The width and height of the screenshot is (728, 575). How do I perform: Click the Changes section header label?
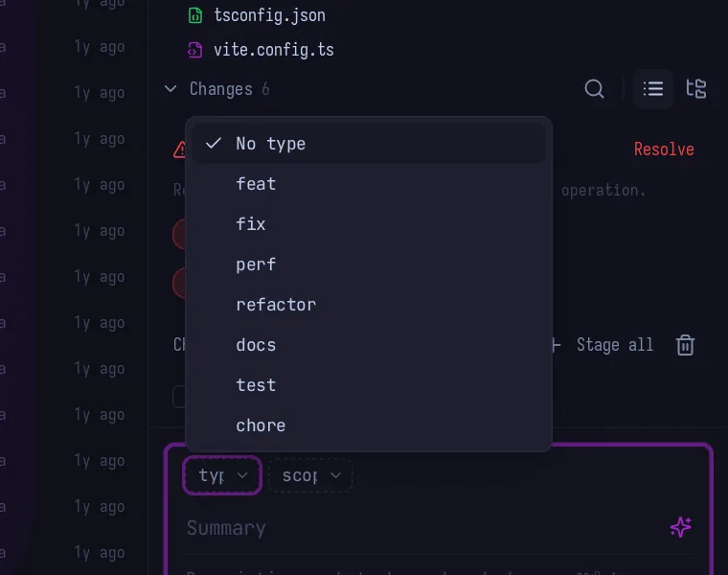[x=221, y=89]
